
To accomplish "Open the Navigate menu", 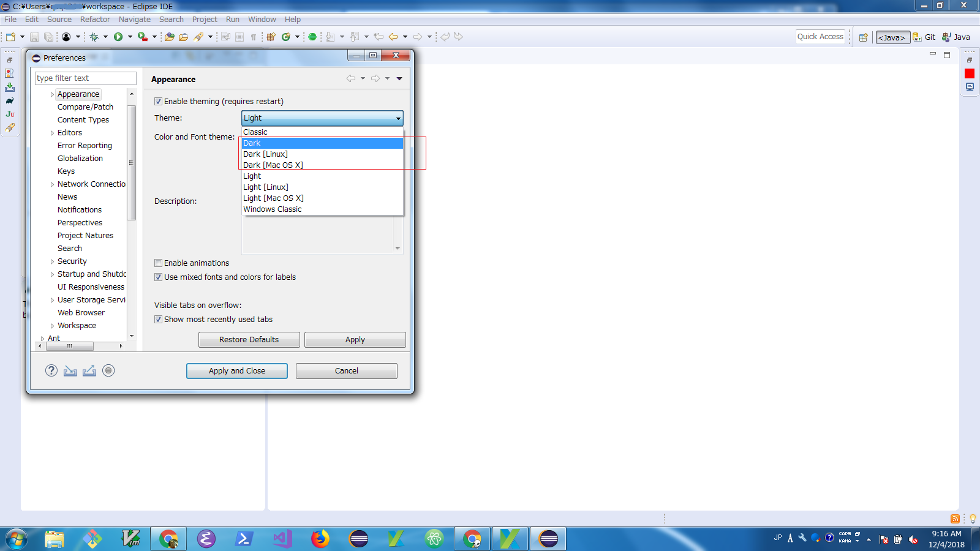I will pos(135,20).
